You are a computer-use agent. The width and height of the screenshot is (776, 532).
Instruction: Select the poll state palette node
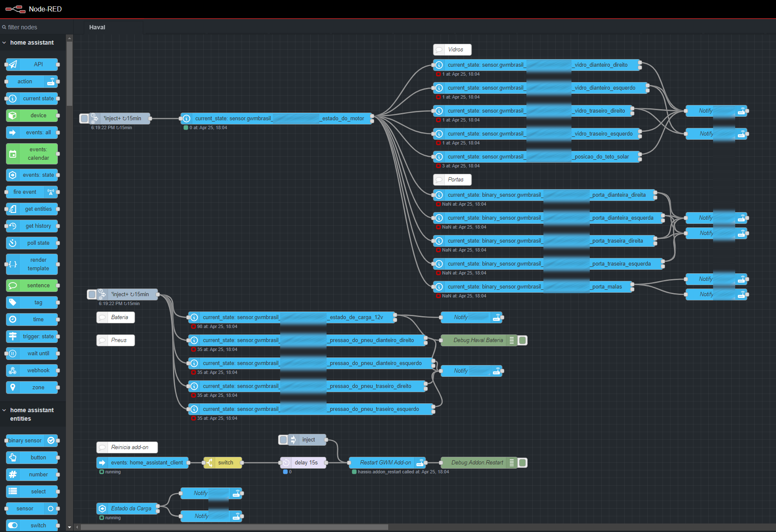32,243
